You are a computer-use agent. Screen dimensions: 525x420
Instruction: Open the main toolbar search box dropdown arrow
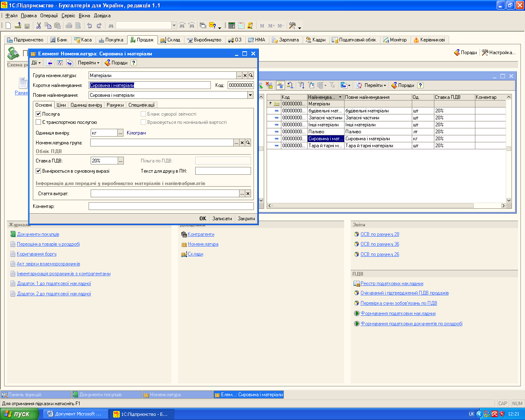coord(174,25)
